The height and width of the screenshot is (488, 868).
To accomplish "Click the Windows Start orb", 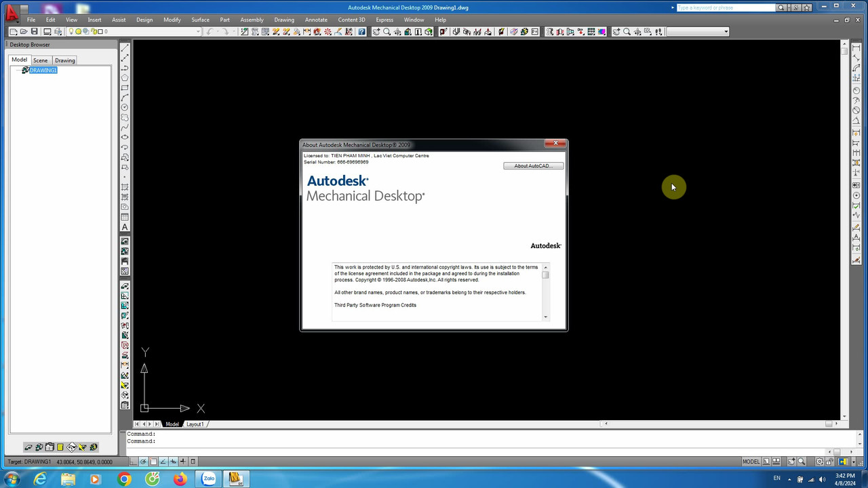I will tap(12, 479).
